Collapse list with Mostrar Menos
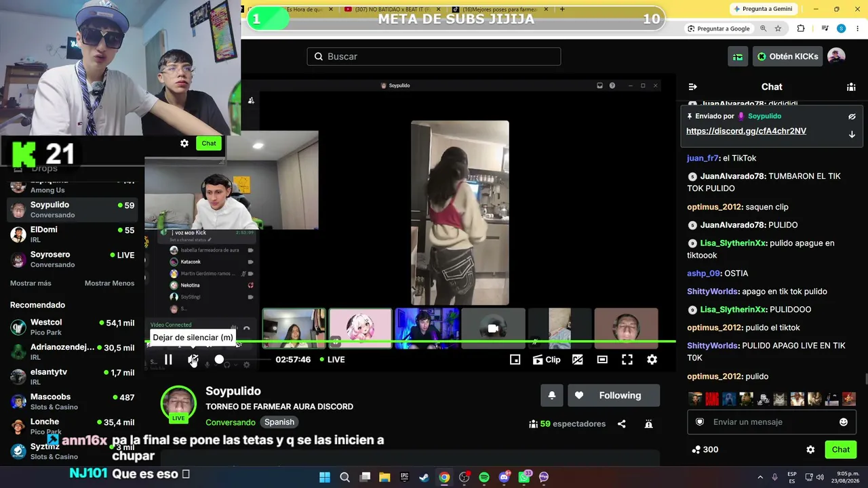868x488 pixels. coord(109,283)
